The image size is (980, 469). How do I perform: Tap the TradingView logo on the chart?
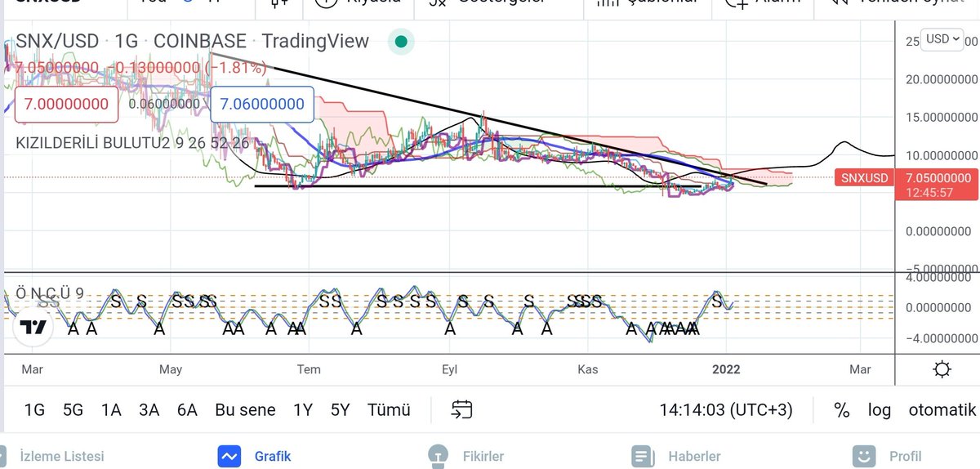click(x=33, y=327)
